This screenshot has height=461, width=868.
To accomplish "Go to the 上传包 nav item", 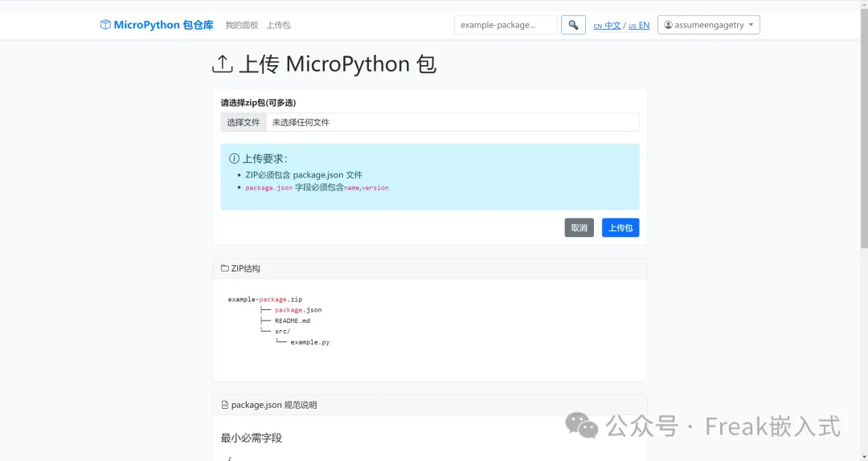I will 278,25.
